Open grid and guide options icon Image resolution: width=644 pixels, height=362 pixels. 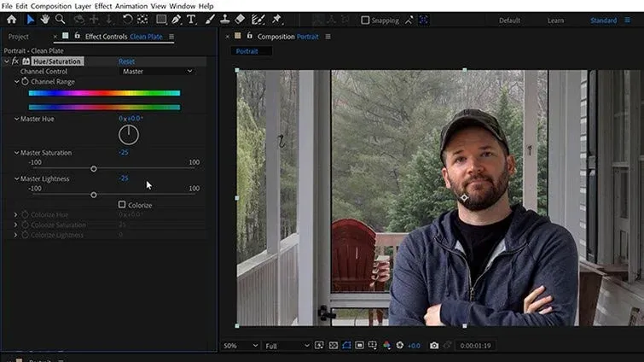(x=373, y=346)
